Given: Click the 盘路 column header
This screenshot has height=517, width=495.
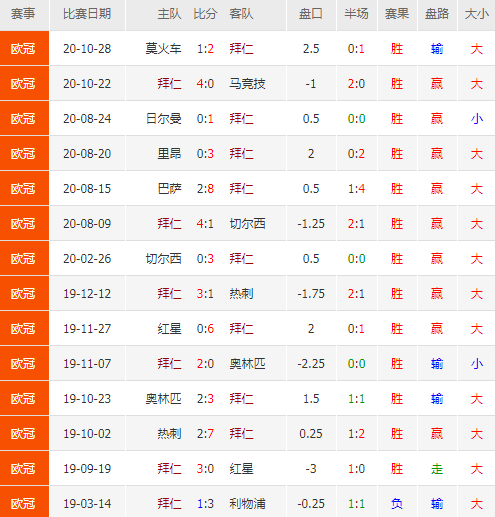Looking at the screenshot, I should 437,14.
